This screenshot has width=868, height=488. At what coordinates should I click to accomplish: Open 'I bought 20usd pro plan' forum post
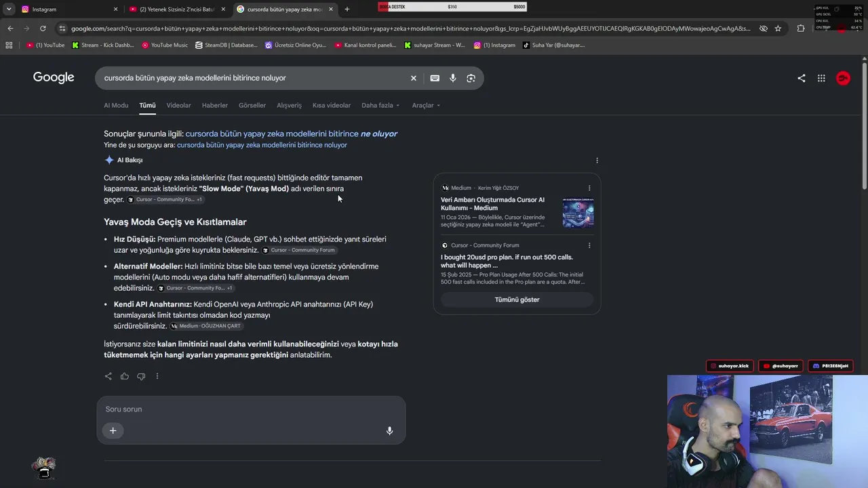[x=507, y=261]
